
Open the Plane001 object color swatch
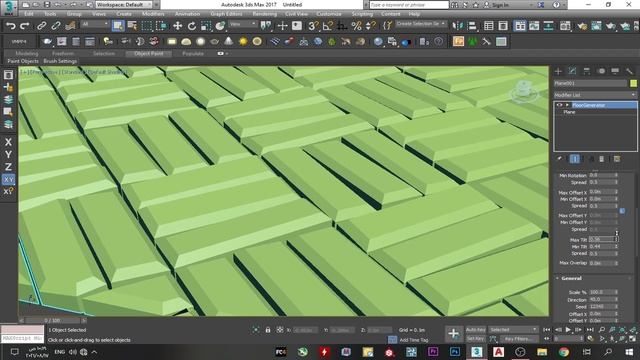[633, 83]
